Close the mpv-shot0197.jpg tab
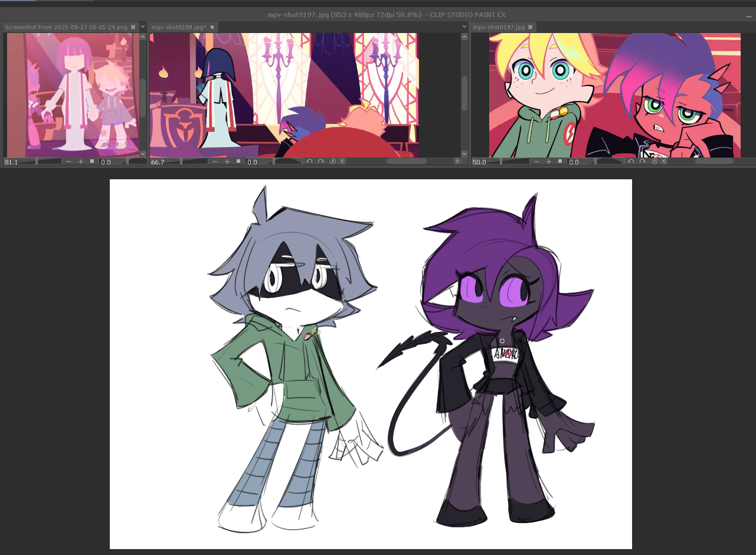756x555 pixels. (531, 27)
